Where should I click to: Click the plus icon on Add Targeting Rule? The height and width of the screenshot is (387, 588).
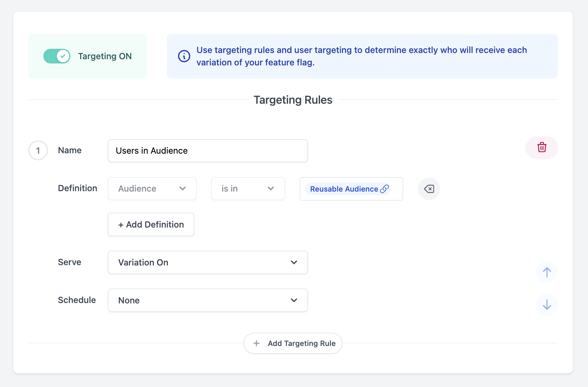pyautogui.click(x=256, y=343)
